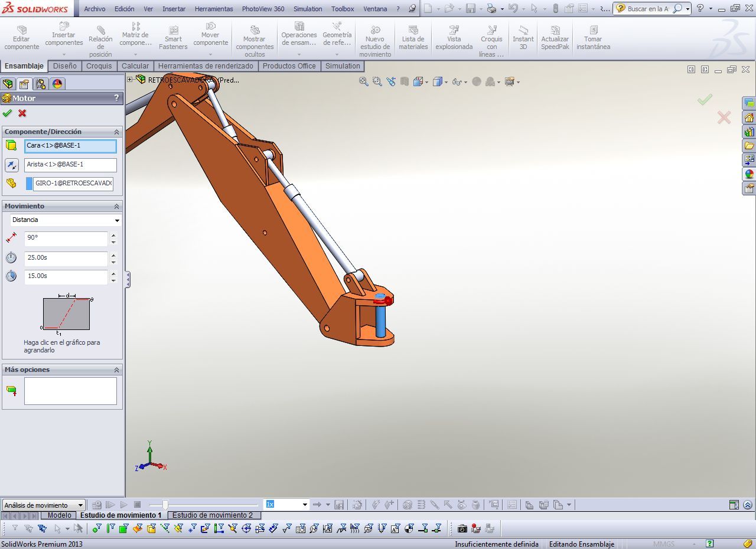Click Mostrar componentes ocultos
Viewport: 756px width, 549px height.
point(255,41)
